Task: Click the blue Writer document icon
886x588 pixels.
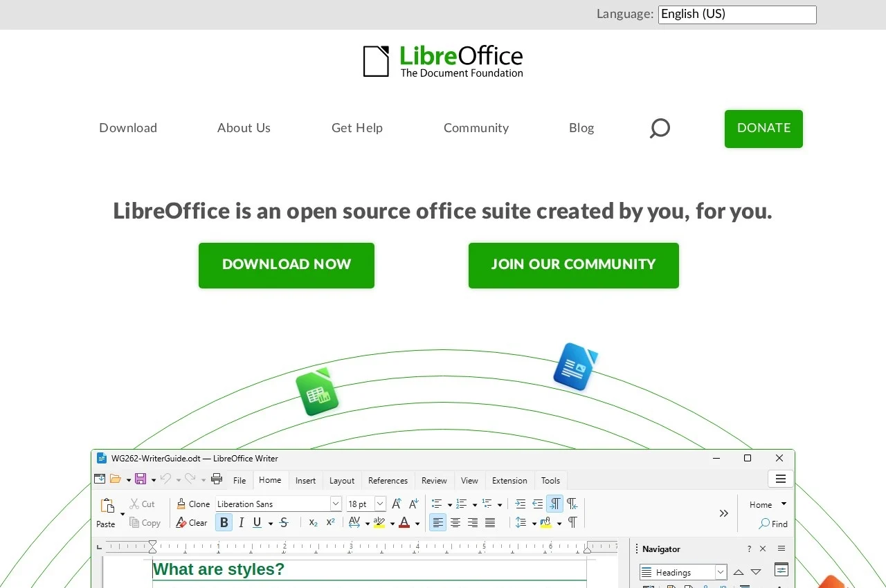Action: click(x=575, y=367)
